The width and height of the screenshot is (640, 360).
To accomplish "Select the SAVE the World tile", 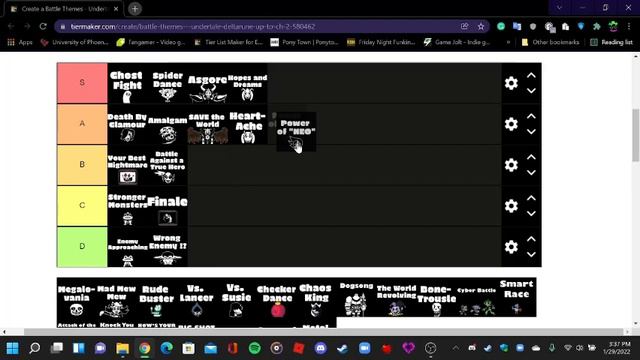I will (207, 124).
